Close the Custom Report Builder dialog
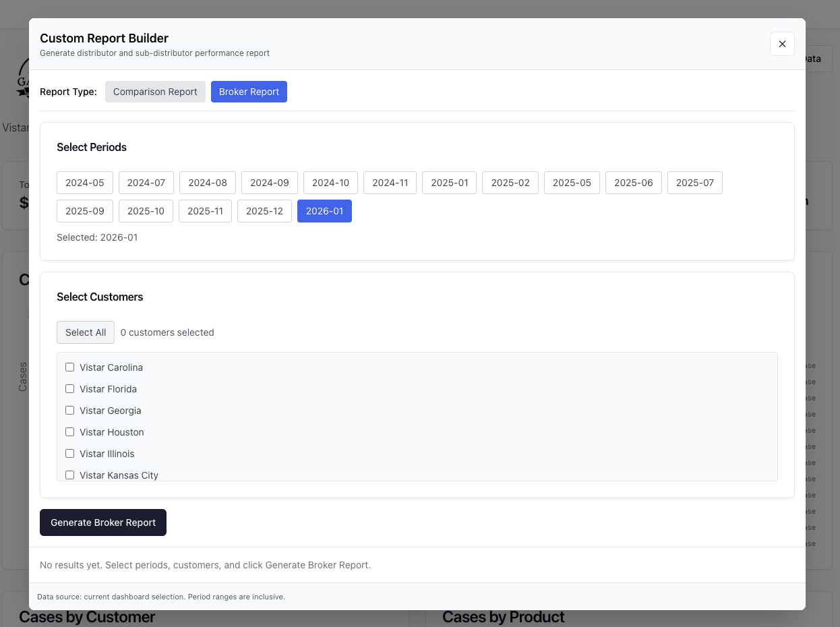This screenshot has height=627, width=840. (x=782, y=44)
